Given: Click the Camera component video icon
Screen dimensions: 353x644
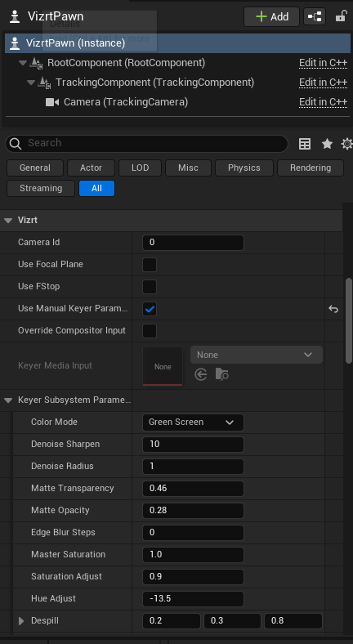Looking at the screenshot, I should pyautogui.click(x=52, y=102).
